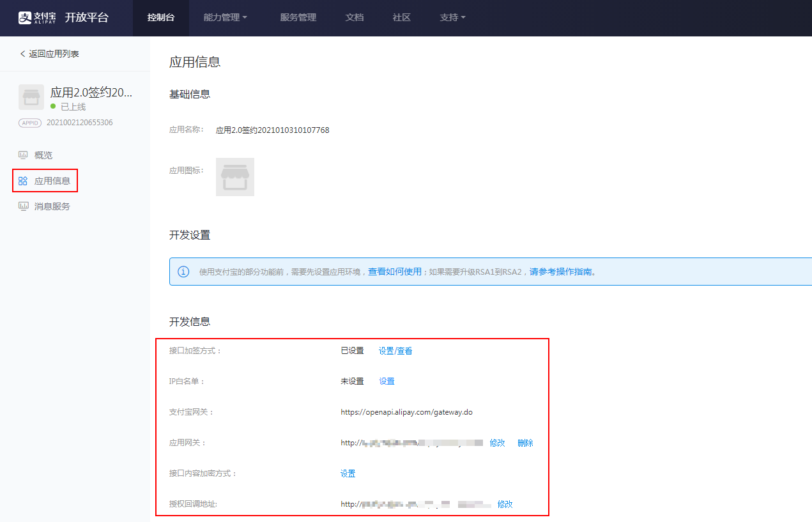Click 修改 link for 授权回调地址

coord(505,504)
